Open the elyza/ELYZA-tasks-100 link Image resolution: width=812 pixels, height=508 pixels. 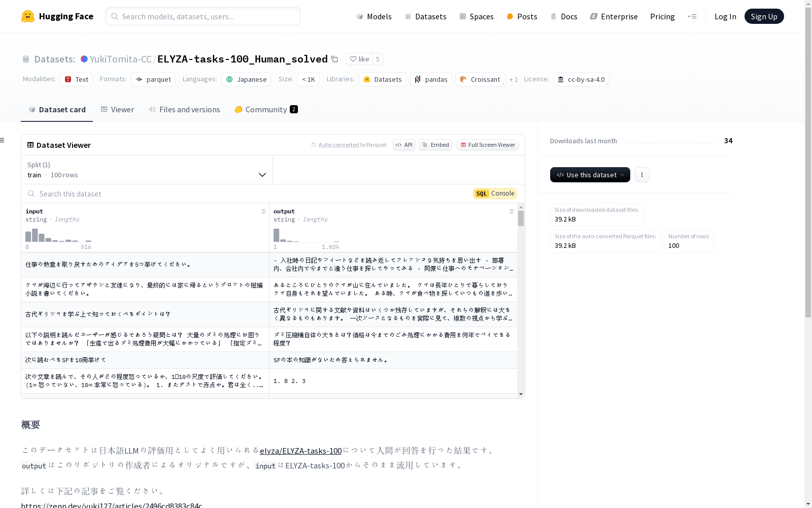click(300, 451)
